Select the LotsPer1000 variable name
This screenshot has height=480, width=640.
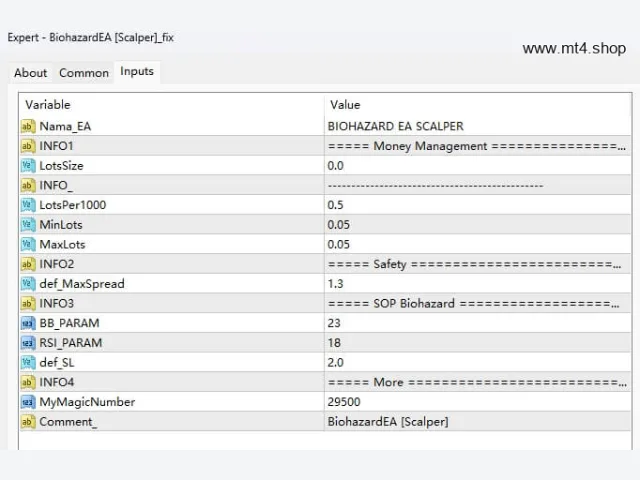click(73, 205)
